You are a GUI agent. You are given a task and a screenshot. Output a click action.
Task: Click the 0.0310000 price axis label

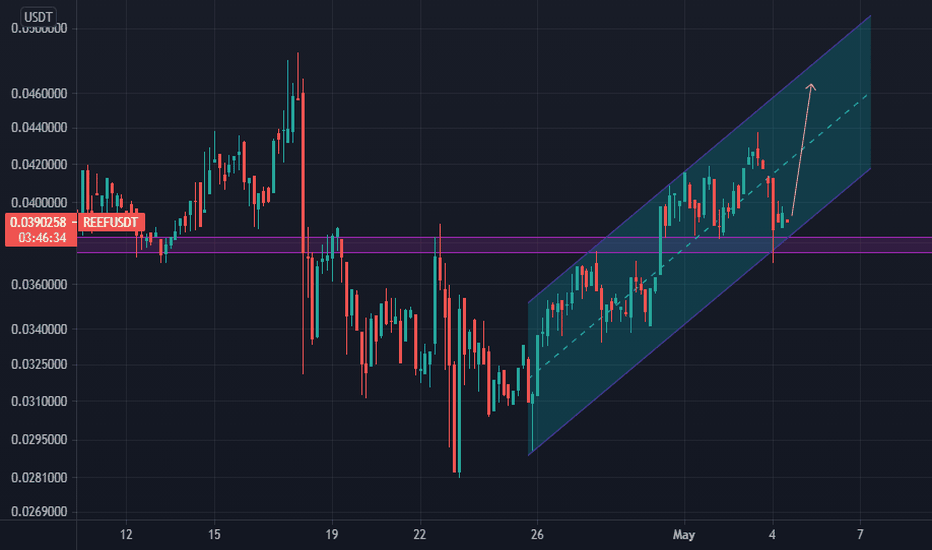[x=39, y=401]
